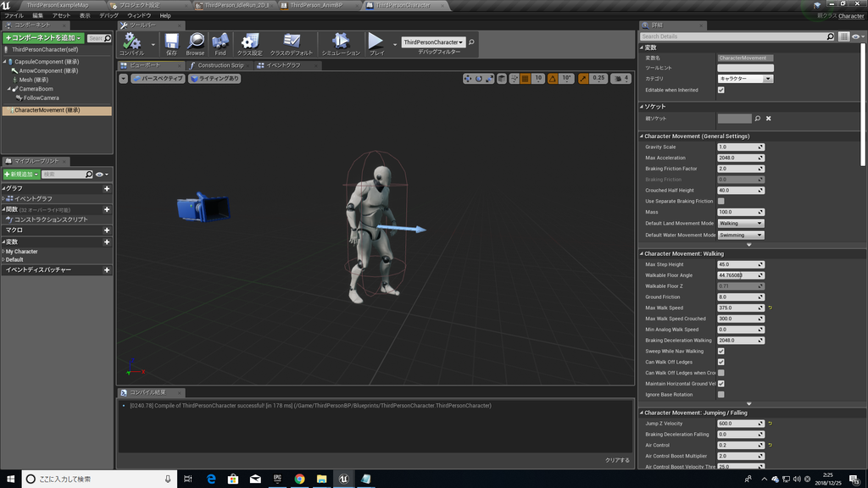Open Default Land Movement Mode dropdown
The width and height of the screenshot is (868, 488).
coord(740,224)
